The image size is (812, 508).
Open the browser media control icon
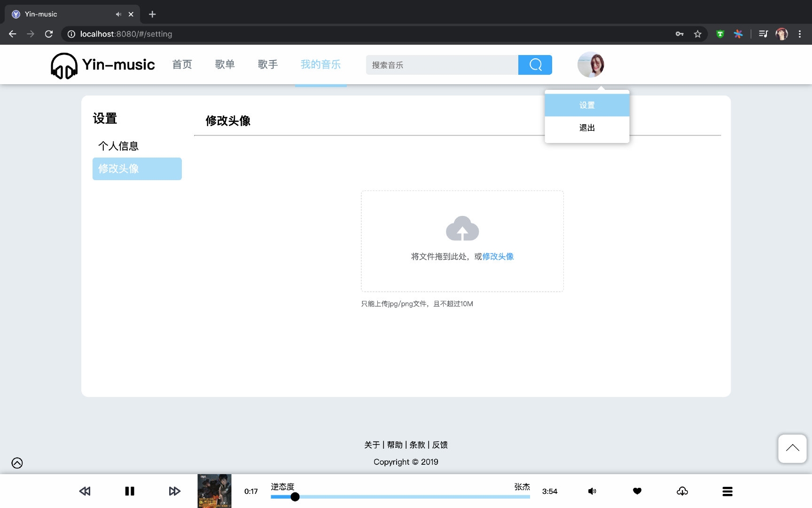coord(763,34)
